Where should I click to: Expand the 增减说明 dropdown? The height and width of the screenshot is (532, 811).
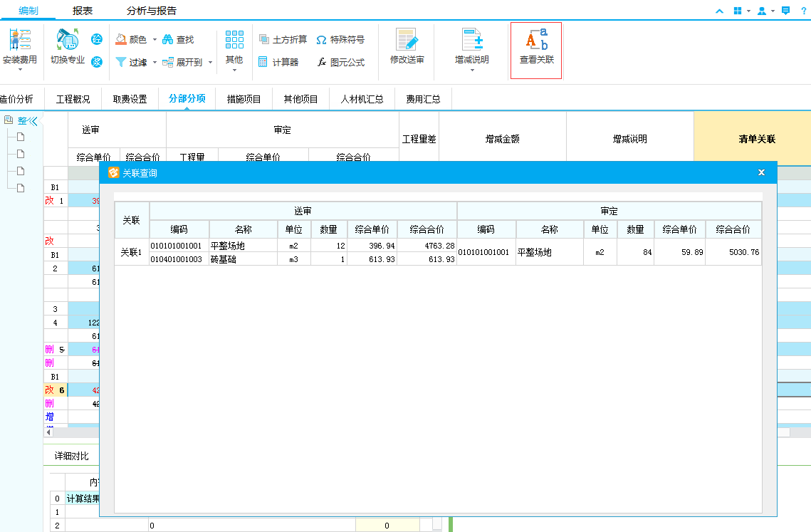tap(472, 70)
